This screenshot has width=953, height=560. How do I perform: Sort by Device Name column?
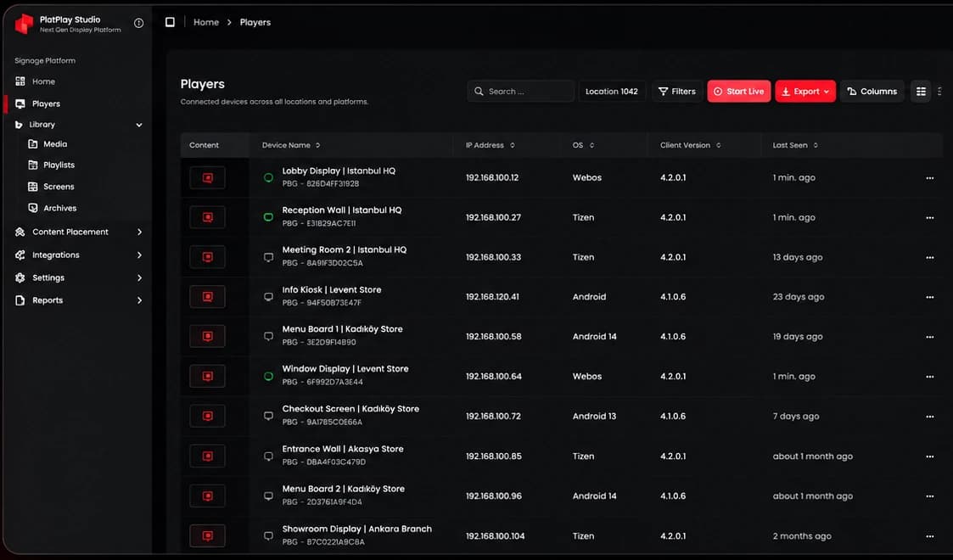pos(291,145)
